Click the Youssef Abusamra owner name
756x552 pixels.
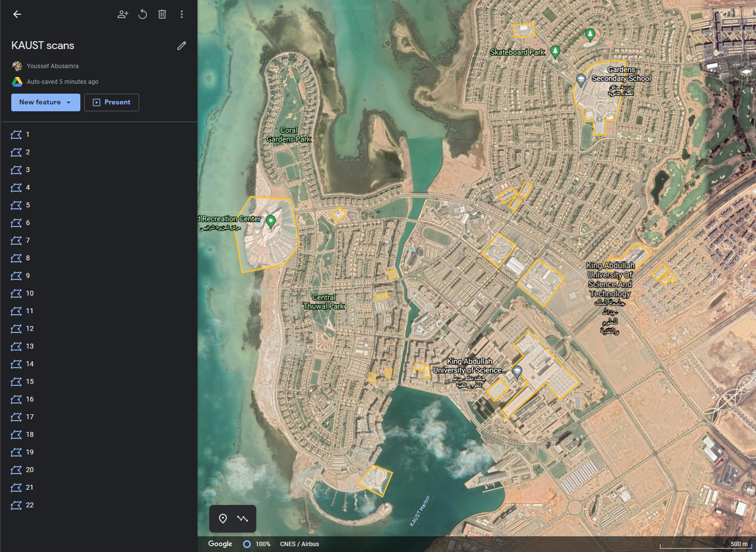pos(52,66)
